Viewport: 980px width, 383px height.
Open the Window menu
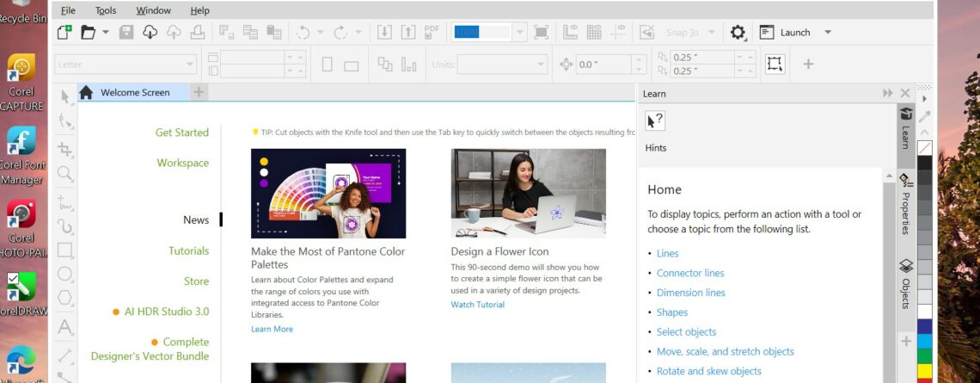coord(154,10)
